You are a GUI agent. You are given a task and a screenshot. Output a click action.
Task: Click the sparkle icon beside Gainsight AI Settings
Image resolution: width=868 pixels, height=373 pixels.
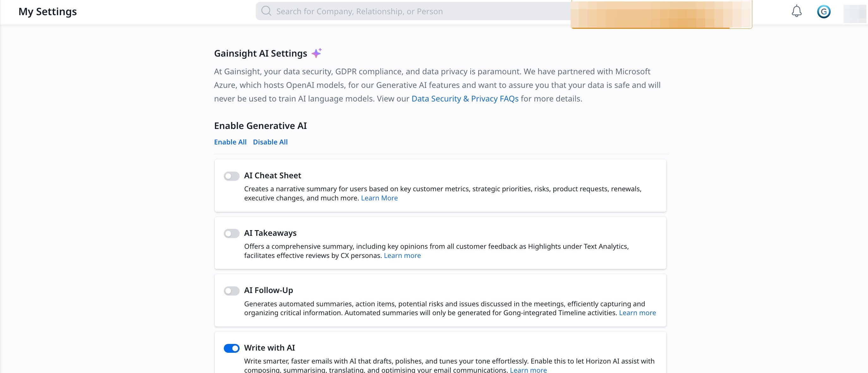pyautogui.click(x=316, y=53)
